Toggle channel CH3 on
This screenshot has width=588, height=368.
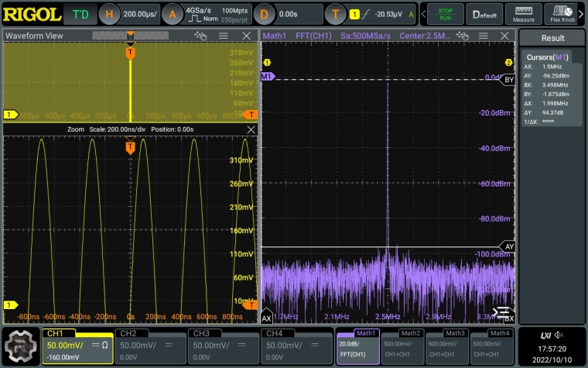(x=223, y=346)
